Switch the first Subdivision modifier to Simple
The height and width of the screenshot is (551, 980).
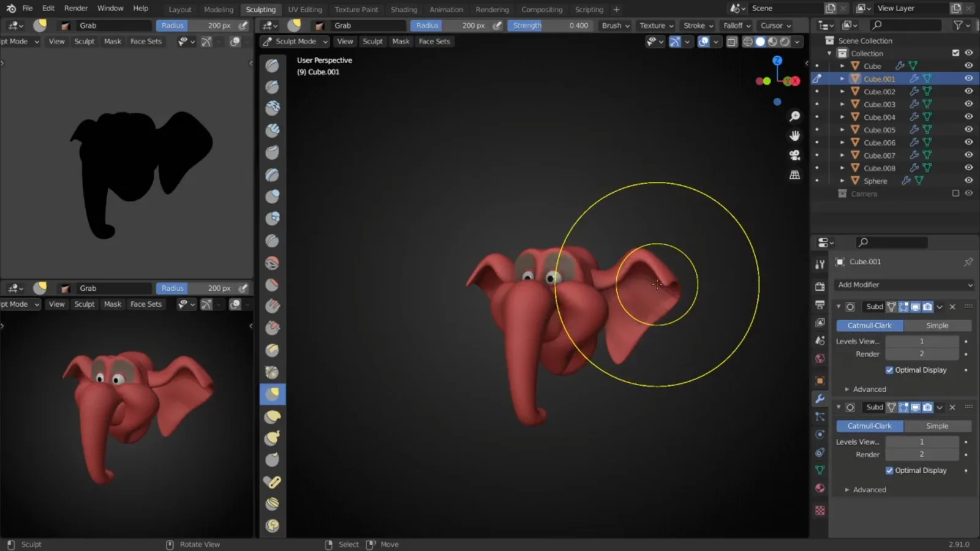tap(937, 325)
